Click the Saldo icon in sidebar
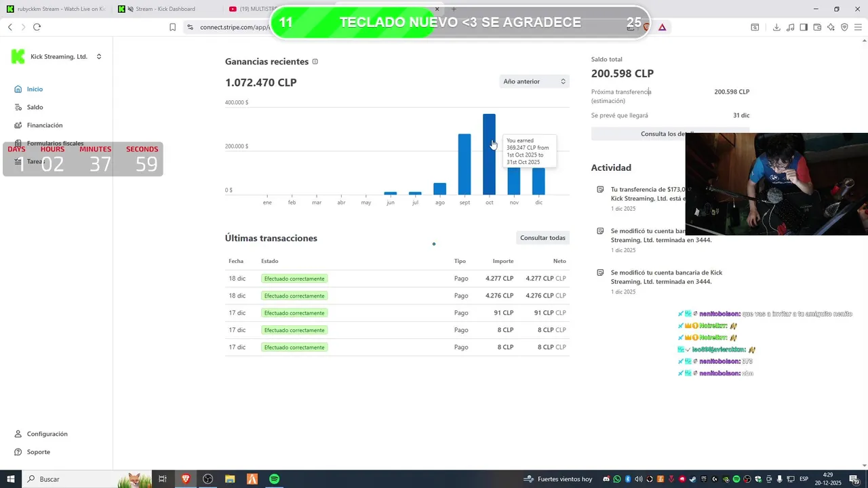 pos(18,107)
